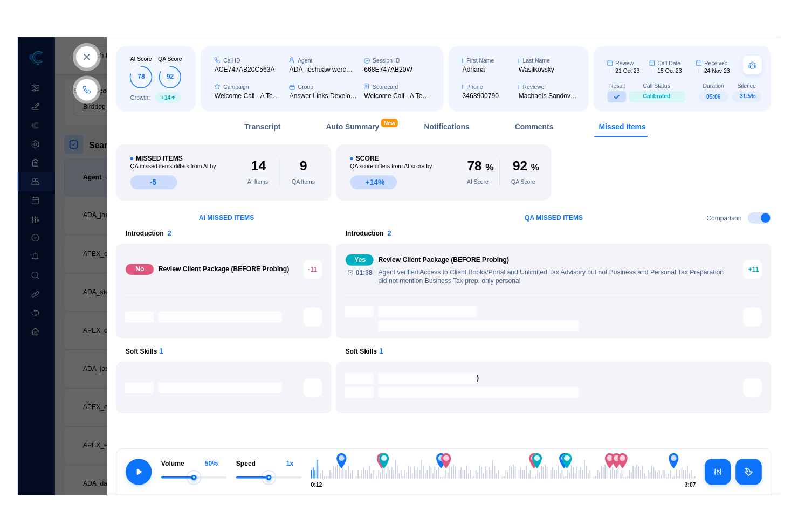Click the download button beside the equalizer

[748, 472]
